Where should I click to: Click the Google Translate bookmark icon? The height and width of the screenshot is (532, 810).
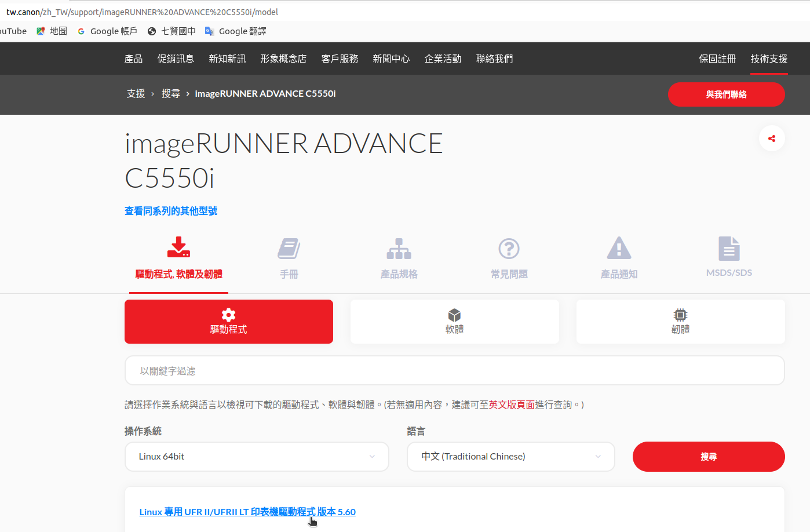coord(210,31)
